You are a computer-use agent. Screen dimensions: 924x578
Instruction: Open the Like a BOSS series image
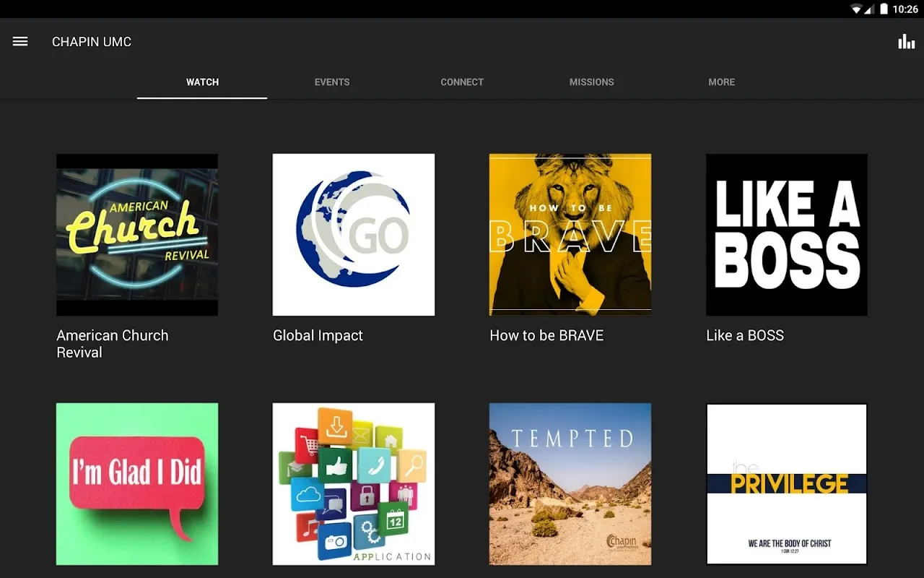click(x=787, y=235)
